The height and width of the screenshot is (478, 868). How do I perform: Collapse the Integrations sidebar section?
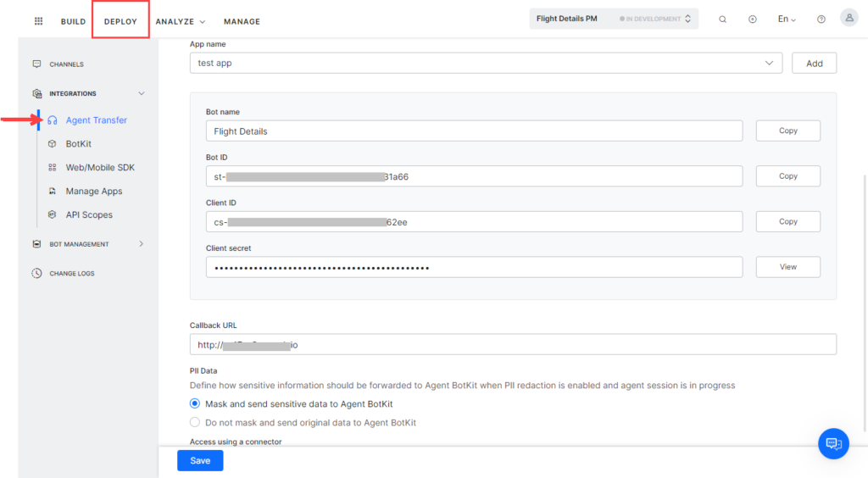tap(142, 93)
